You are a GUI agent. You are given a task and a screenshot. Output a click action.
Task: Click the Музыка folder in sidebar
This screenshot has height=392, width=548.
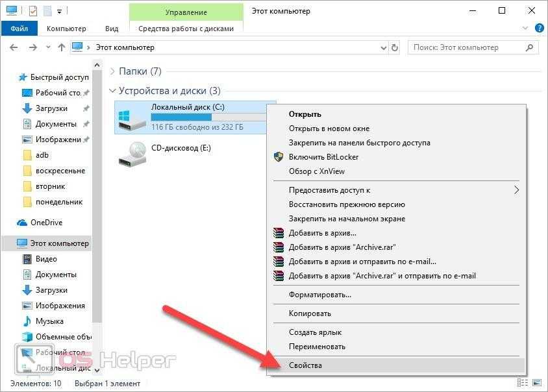(x=49, y=321)
